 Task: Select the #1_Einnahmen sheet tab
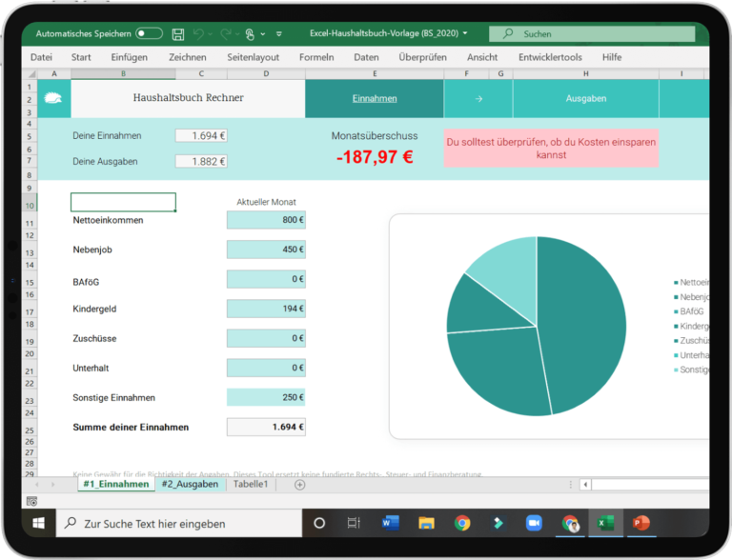click(x=116, y=485)
